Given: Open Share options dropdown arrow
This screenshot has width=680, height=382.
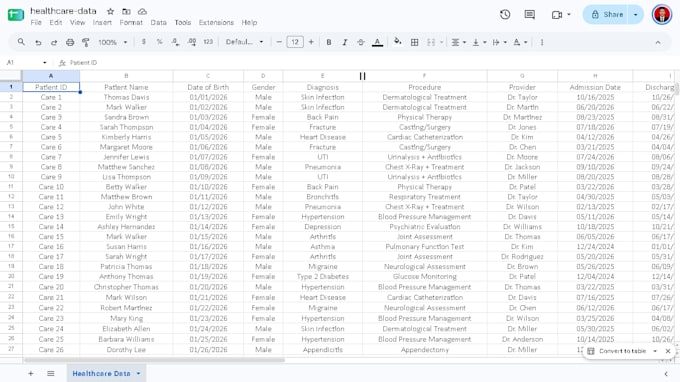Looking at the screenshot, I should point(635,14).
